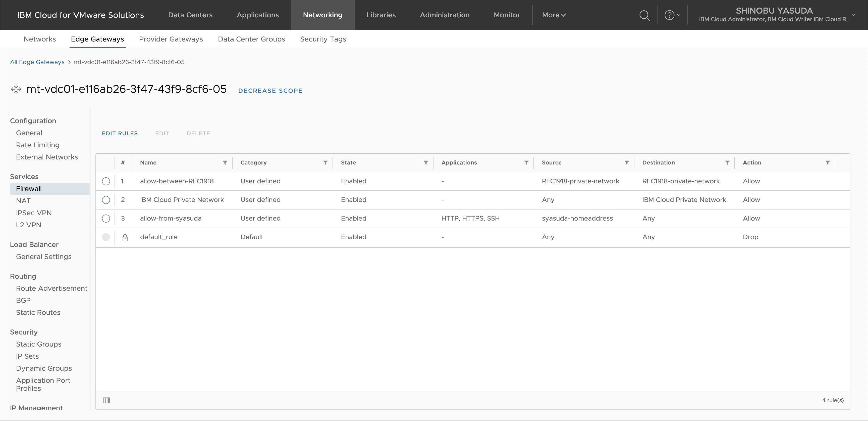
Task: Click the Source column filter icon
Action: click(626, 163)
